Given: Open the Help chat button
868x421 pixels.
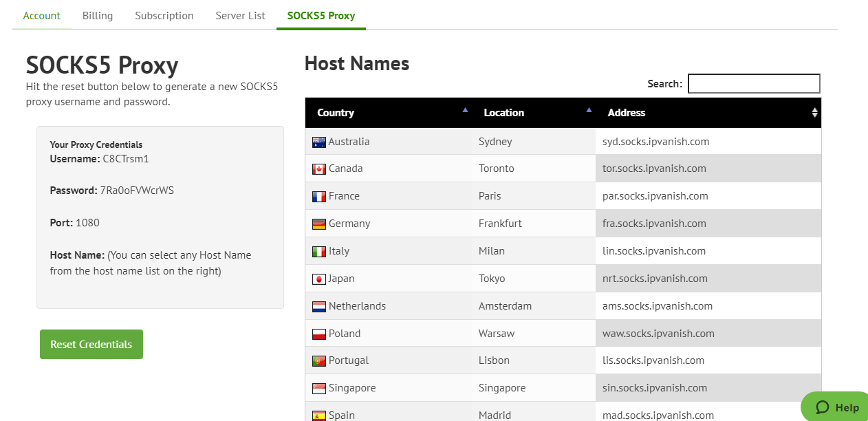Looking at the screenshot, I should point(835,407).
